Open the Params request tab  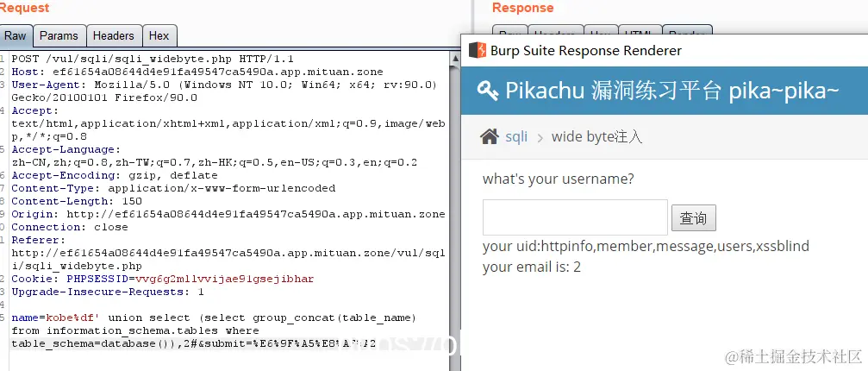[x=59, y=36]
